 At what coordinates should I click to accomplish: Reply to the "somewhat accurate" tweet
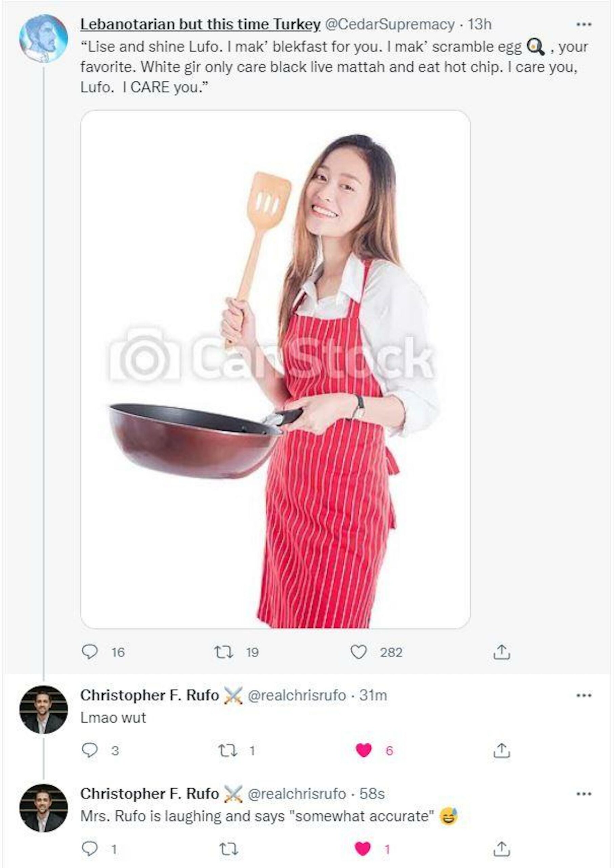click(89, 849)
